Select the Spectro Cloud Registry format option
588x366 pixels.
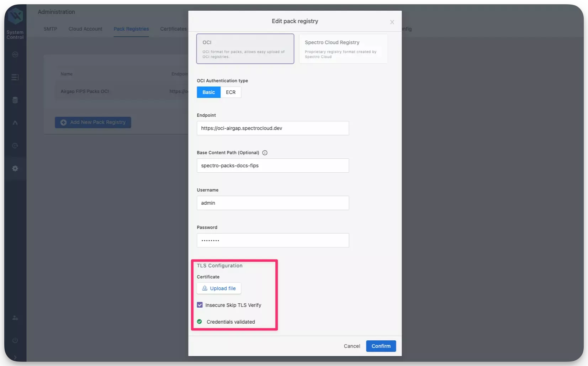coord(343,49)
